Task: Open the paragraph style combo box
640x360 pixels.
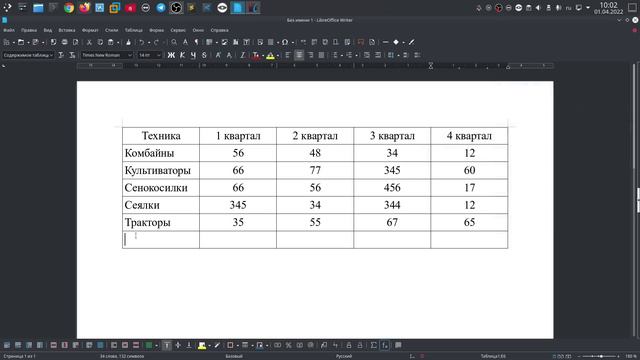Action: [28, 55]
